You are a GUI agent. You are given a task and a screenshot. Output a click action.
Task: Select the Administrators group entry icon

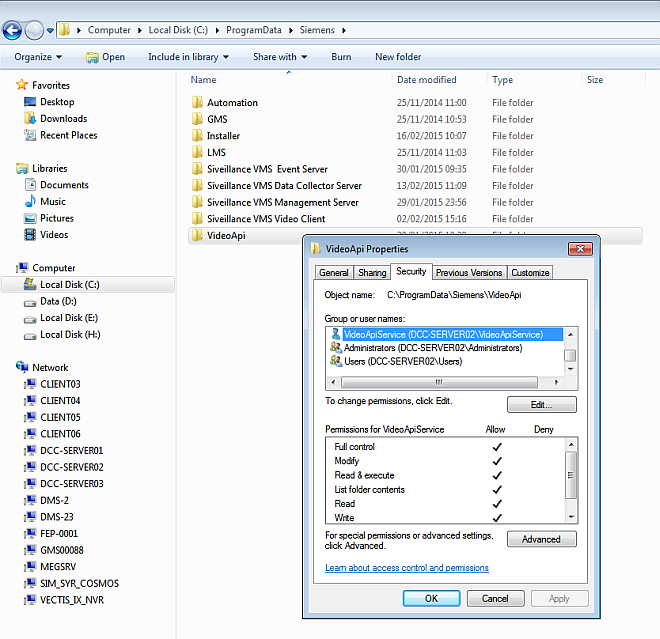point(334,348)
